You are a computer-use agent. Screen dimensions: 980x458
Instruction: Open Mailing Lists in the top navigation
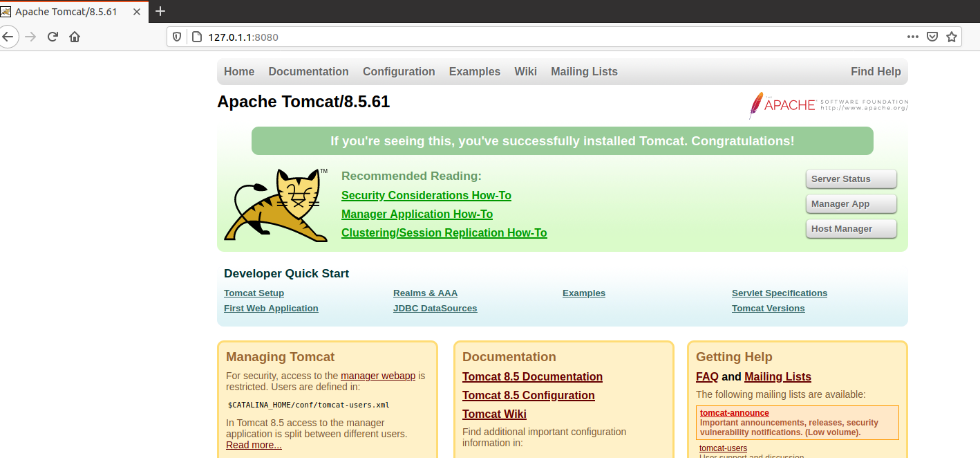coord(584,71)
